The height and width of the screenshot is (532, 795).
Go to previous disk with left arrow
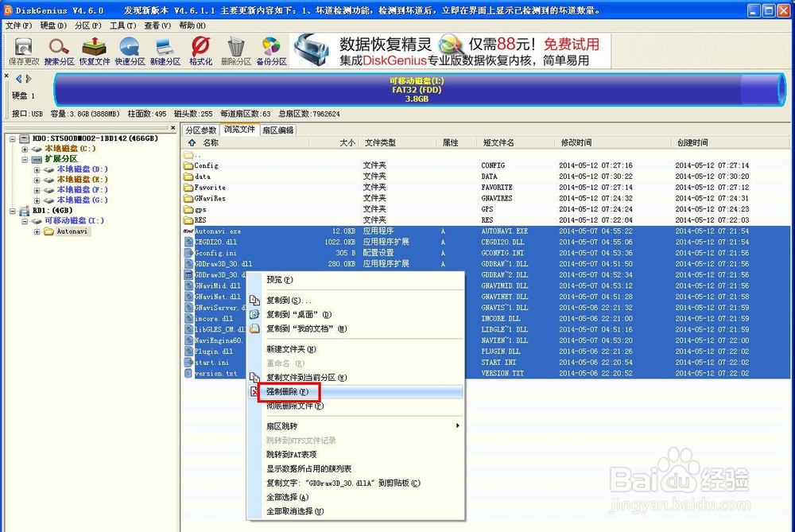tap(19, 79)
